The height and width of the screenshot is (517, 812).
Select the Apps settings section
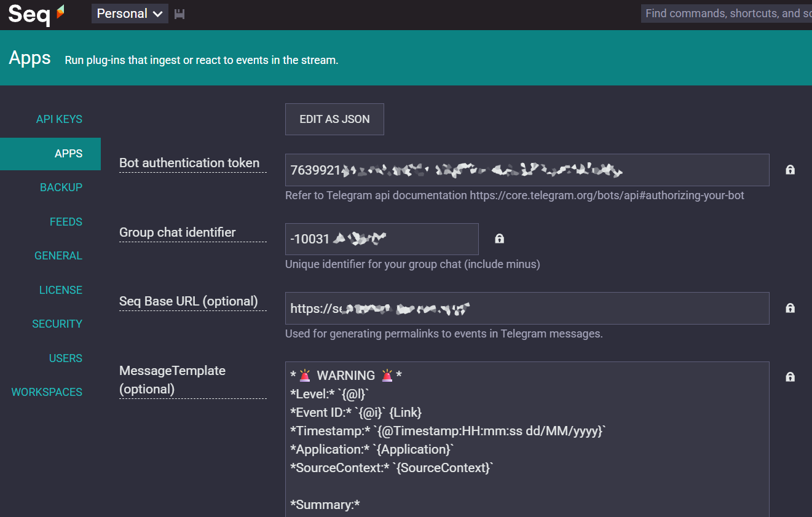[50, 154]
